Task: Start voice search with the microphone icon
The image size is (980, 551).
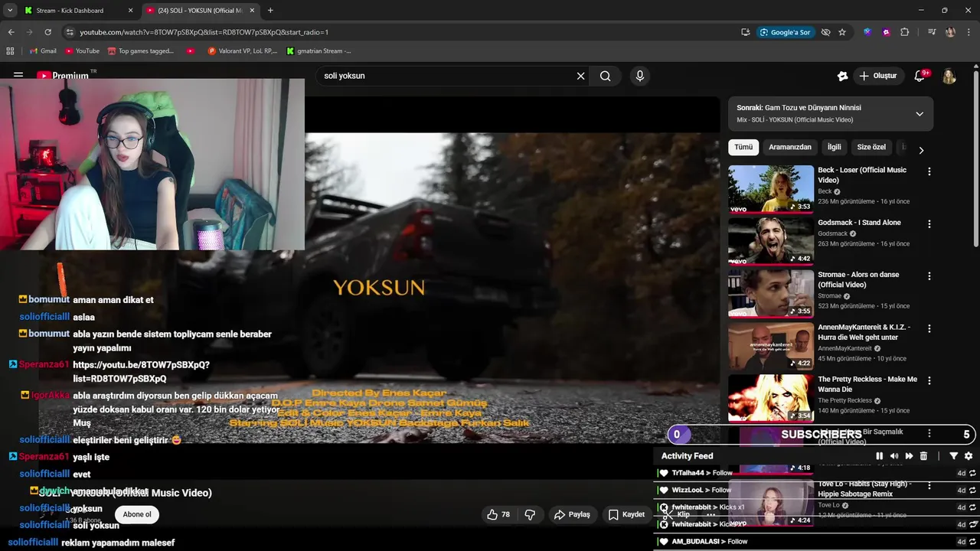Action: coord(640,76)
